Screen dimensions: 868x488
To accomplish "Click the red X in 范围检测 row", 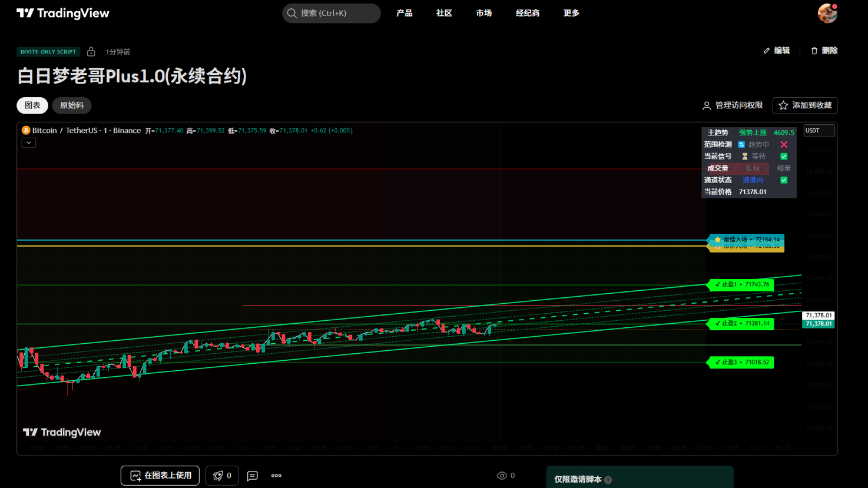I will pyautogui.click(x=784, y=144).
